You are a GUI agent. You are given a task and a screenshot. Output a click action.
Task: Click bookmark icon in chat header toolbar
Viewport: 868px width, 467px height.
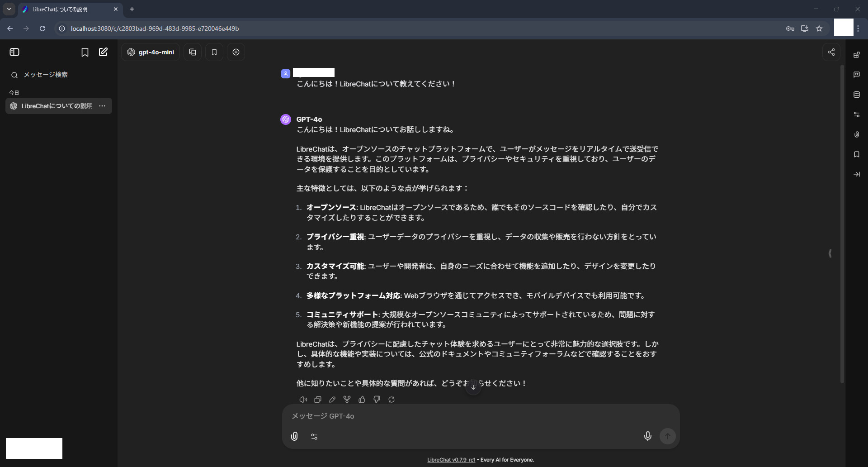[214, 52]
